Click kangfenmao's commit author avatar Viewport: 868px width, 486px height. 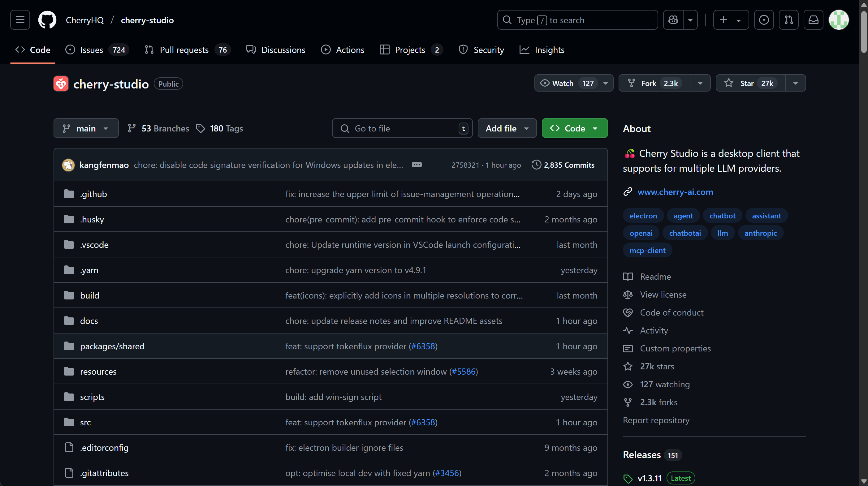point(68,165)
